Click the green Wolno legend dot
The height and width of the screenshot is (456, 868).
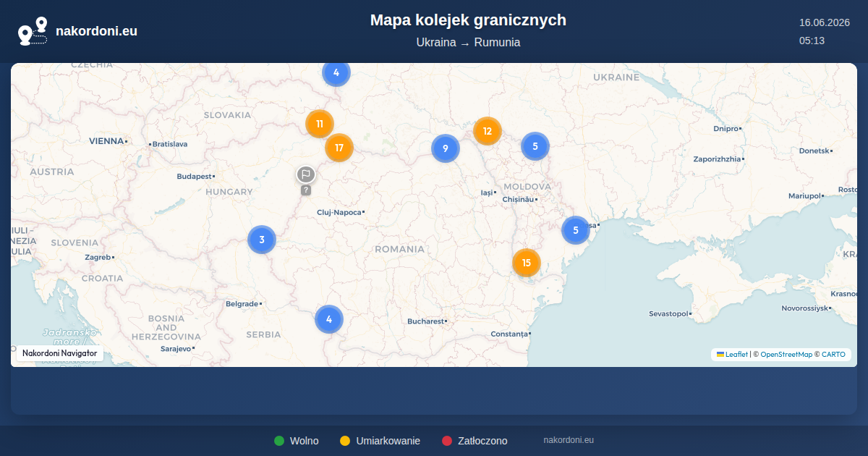click(279, 441)
